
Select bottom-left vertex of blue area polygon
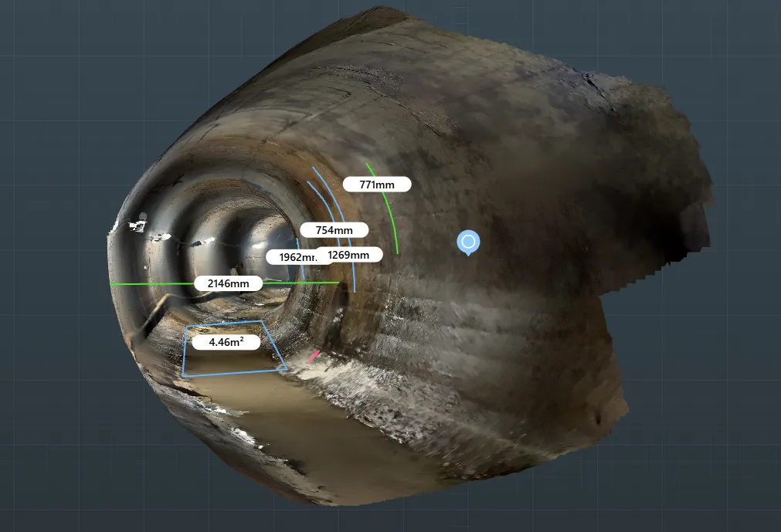[x=183, y=376]
